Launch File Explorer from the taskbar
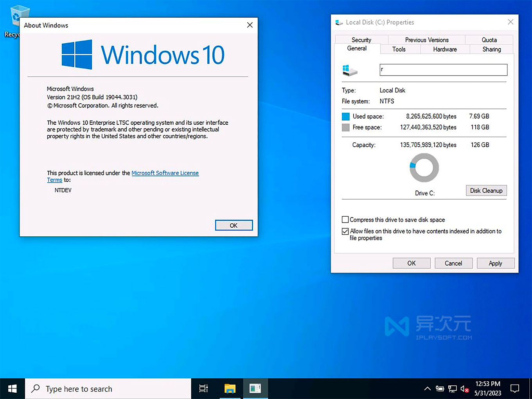 [x=230, y=388]
